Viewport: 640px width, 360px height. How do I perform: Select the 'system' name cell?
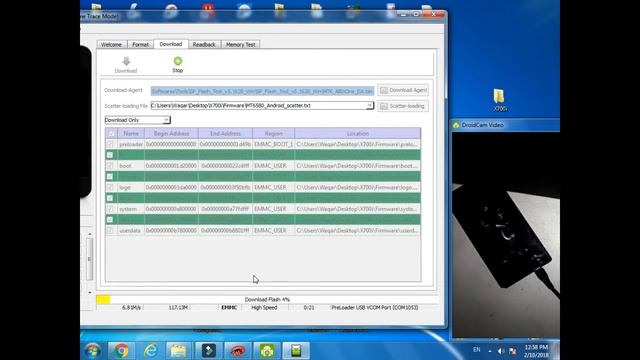pos(131,209)
